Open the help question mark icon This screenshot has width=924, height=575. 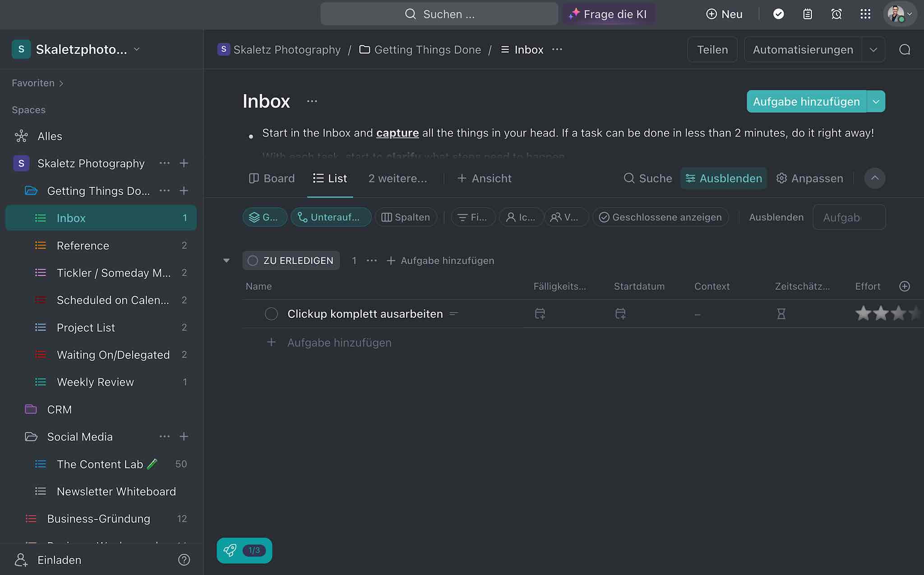pyautogui.click(x=184, y=560)
